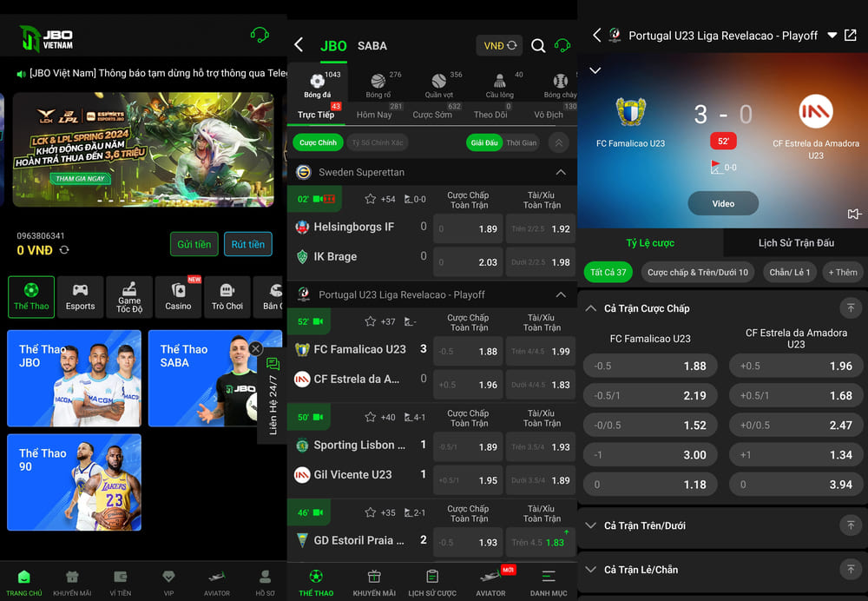The width and height of the screenshot is (868, 601).
Task: Open the Thể Thao 90 card
Action: click(x=74, y=483)
